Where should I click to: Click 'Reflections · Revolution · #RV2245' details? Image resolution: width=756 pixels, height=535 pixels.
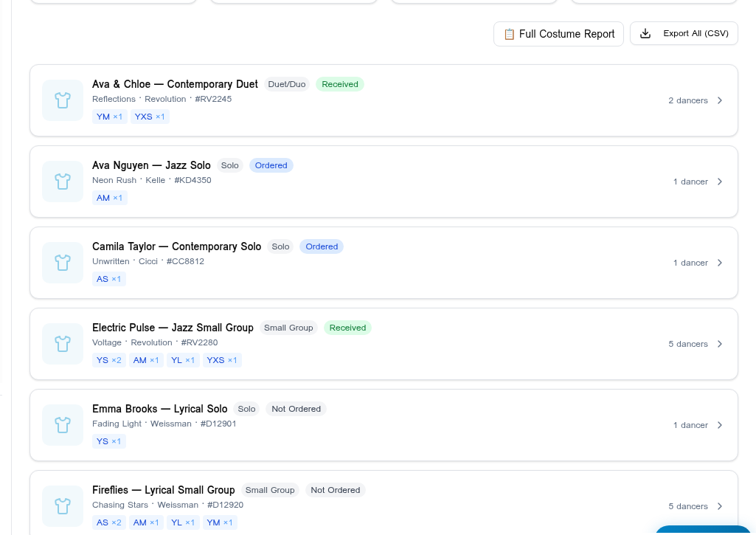click(x=162, y=99)
